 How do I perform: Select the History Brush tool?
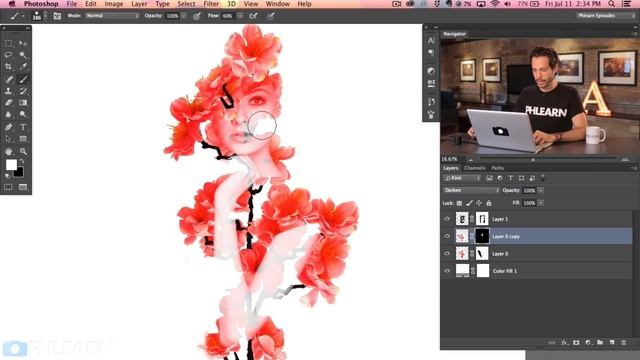tap(23, 91)
